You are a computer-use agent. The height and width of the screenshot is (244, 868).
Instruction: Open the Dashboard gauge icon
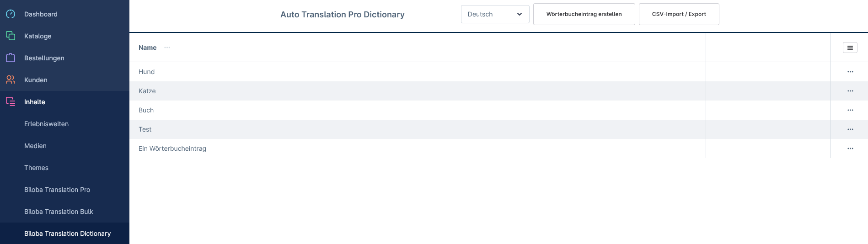11,14
